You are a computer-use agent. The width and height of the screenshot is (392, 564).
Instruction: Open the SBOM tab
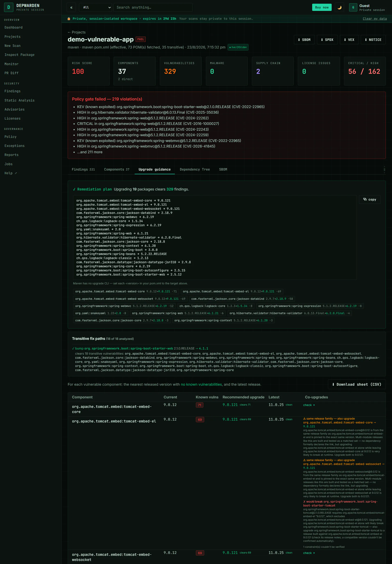pyautogui.click(x=223, y=170)
